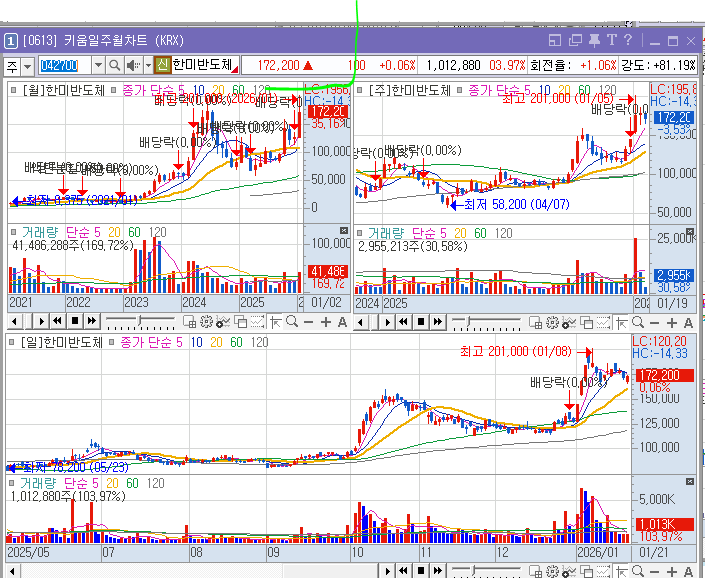The height and width of the screenshot is (578, 705).
Task: Zoom in with plus on weekly chart toolbar
Action: tap(672, 323)
